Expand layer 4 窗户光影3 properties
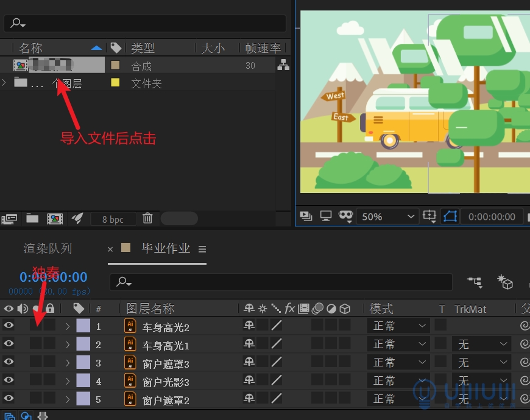Image resolution: width=530 pixels, height=420 pixels. [68, 381]
